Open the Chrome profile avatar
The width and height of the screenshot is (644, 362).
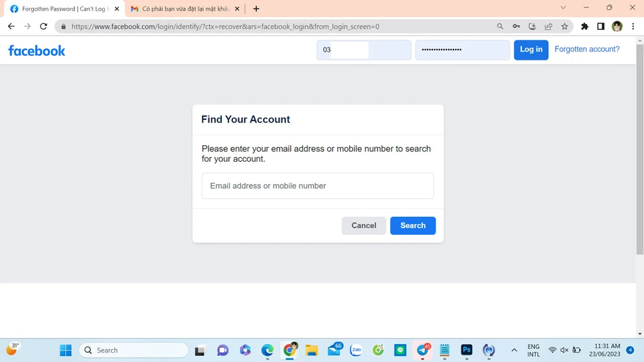[x=617, y=27]
